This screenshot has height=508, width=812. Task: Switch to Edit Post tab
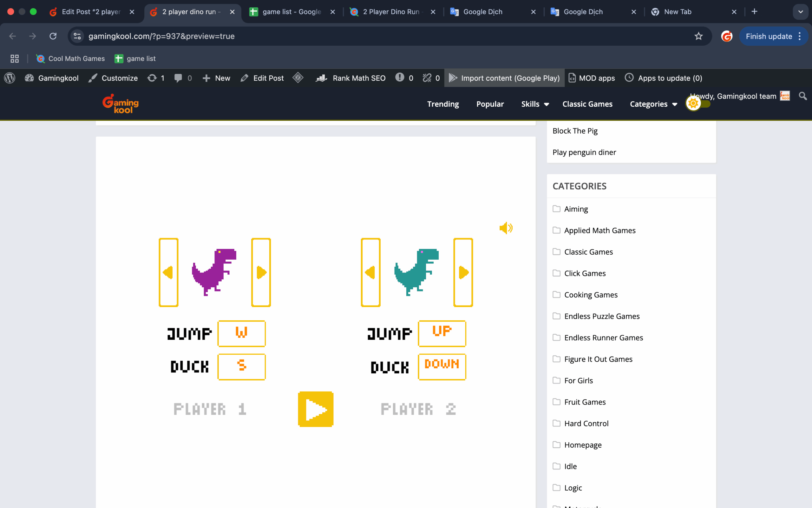91,12
